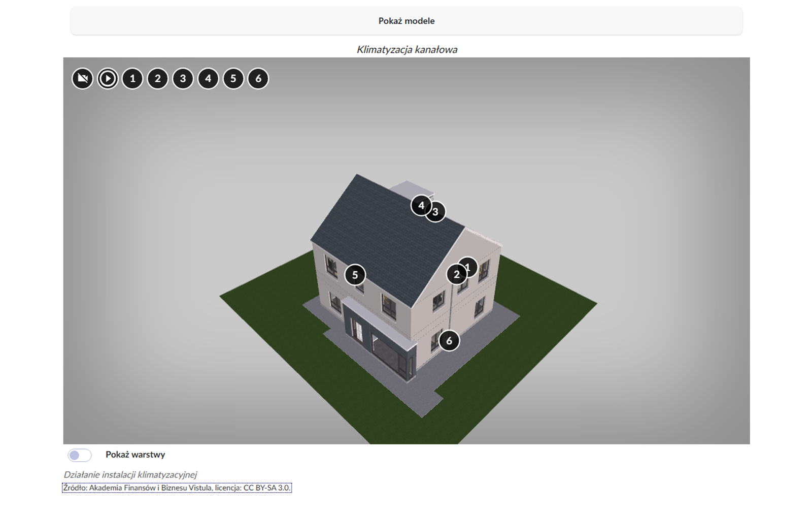
Task: Open hotspot 5 on the house's left wall
Action: (355, 275)
